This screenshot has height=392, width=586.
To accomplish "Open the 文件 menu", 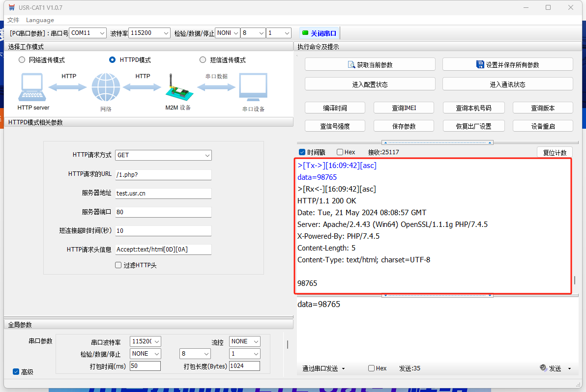I will coord(13,20).
